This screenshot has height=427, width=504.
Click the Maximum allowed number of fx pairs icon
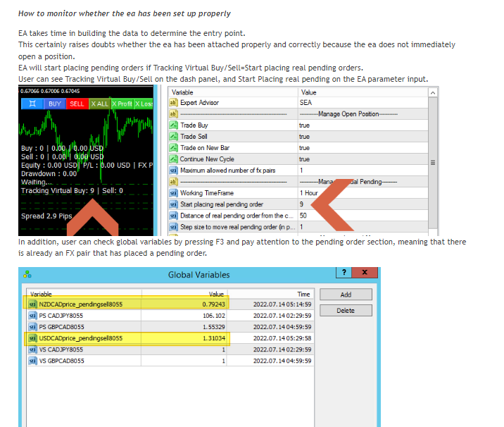173,171
